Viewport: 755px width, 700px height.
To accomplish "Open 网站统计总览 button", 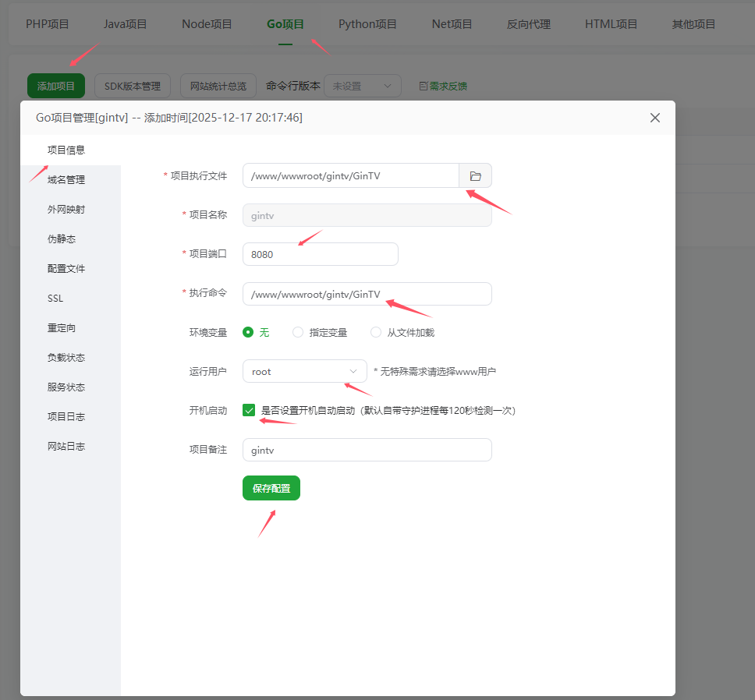I will pyautogui.click(x=218, y=87).
